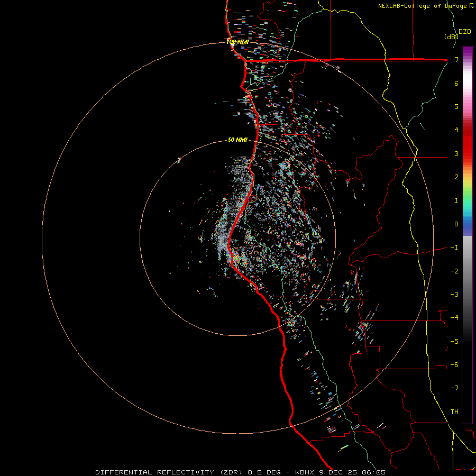476x476 pixels.
Task: Click the [dB] units label
Action: 451,36
